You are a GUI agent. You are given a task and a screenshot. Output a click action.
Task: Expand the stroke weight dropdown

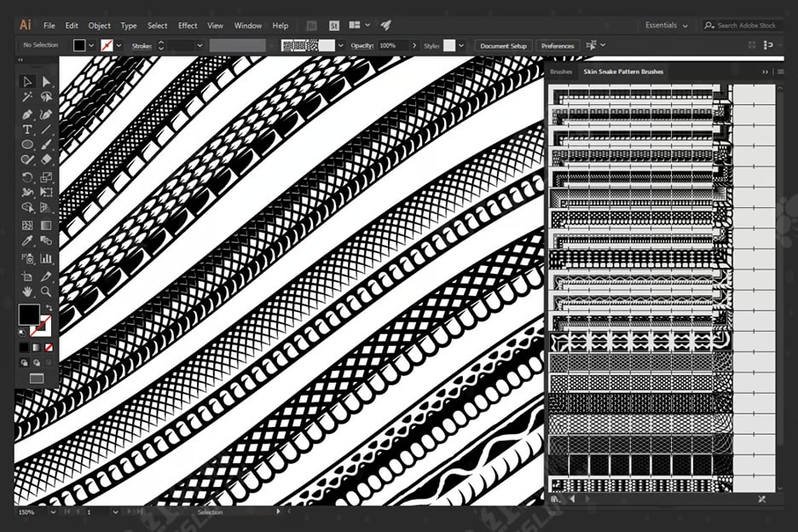pos(199,45)
